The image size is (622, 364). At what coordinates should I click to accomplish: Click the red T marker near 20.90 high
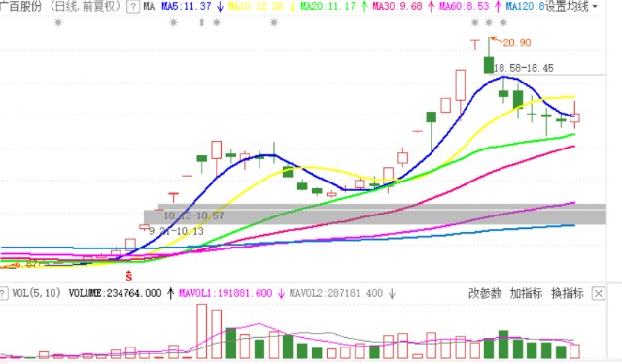[x=475, y=44]
